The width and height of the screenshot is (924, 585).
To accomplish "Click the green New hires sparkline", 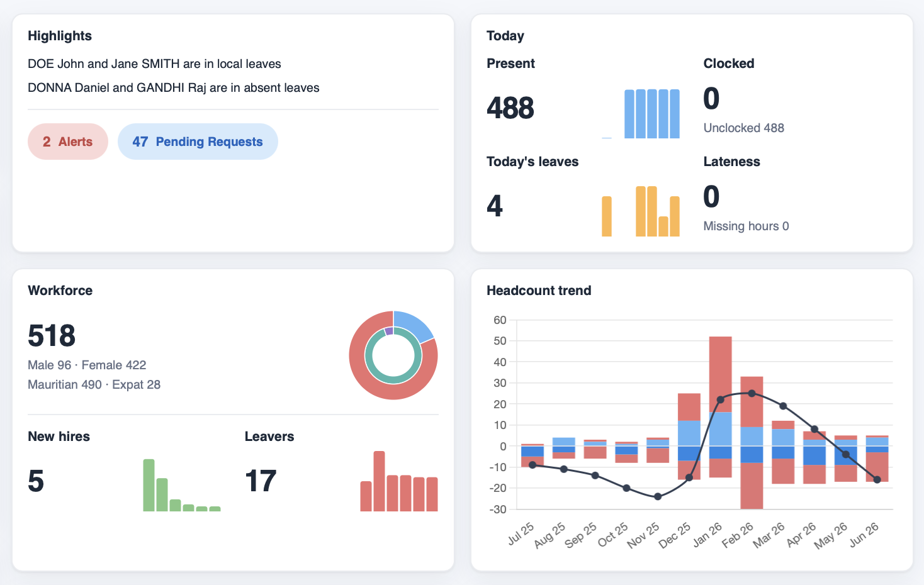I will point(182,485).
